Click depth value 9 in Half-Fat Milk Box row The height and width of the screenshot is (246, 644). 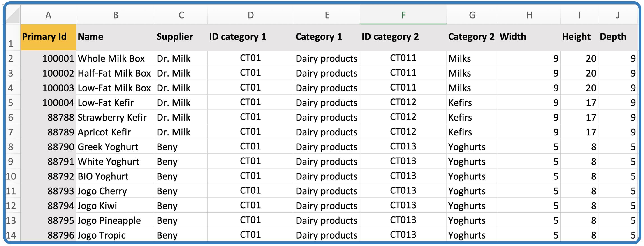618,73
